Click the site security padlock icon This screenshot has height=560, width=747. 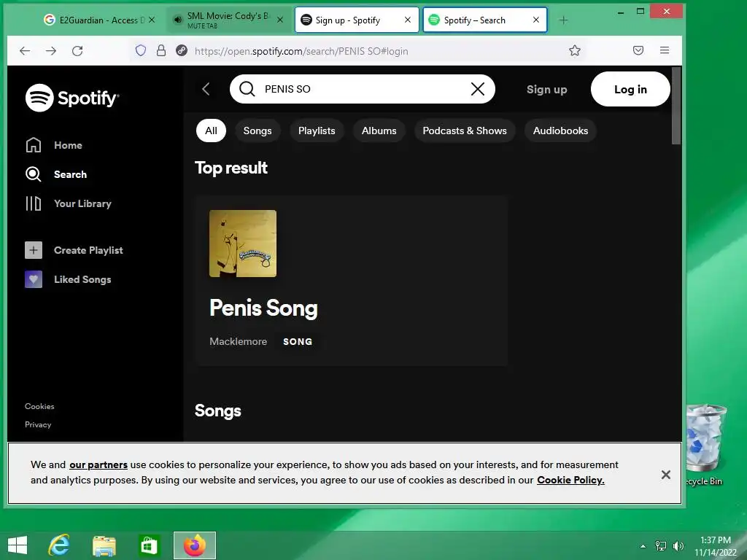[161, 50]
